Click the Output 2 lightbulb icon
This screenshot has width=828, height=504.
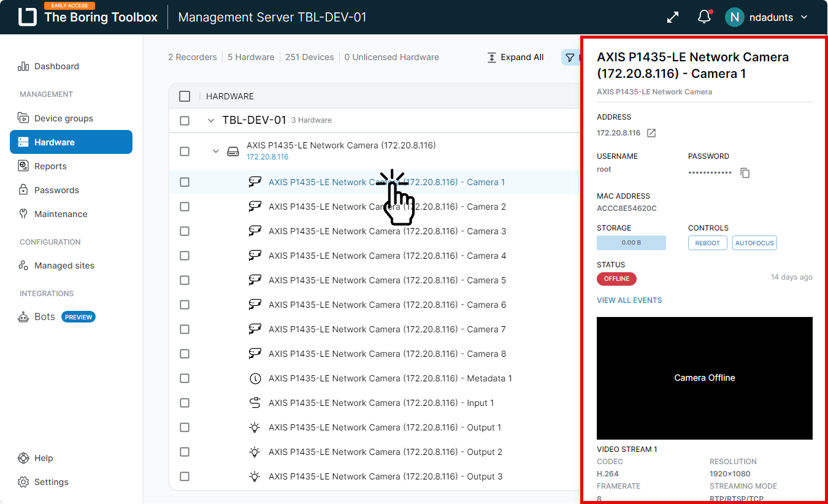(x=255, y=452)
